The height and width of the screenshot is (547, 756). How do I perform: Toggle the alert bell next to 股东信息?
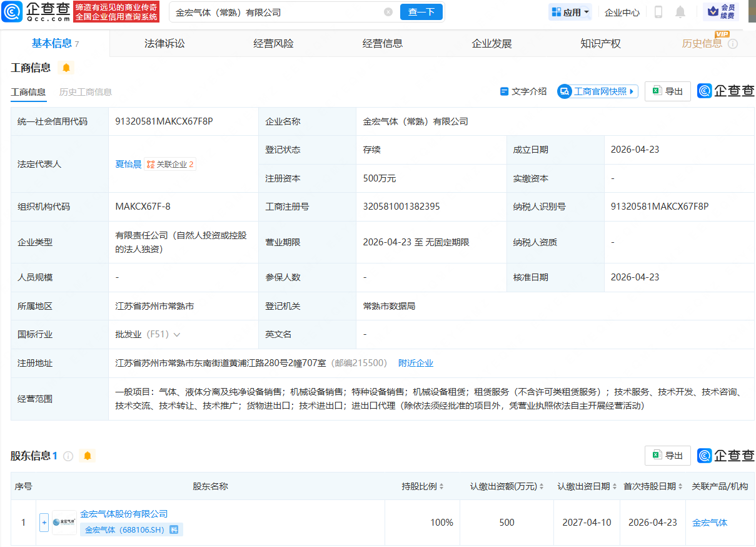88,456
